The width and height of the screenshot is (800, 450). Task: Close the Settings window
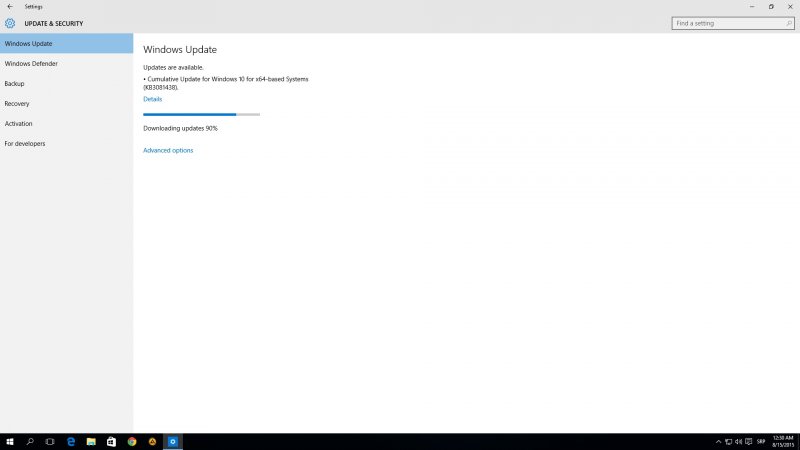(790, 7)
